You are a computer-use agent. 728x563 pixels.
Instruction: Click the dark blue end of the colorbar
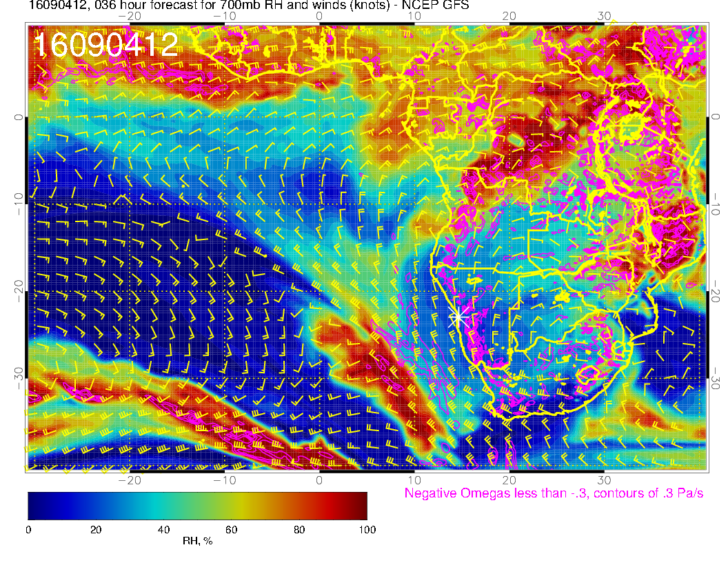click(x=34, y=505)
